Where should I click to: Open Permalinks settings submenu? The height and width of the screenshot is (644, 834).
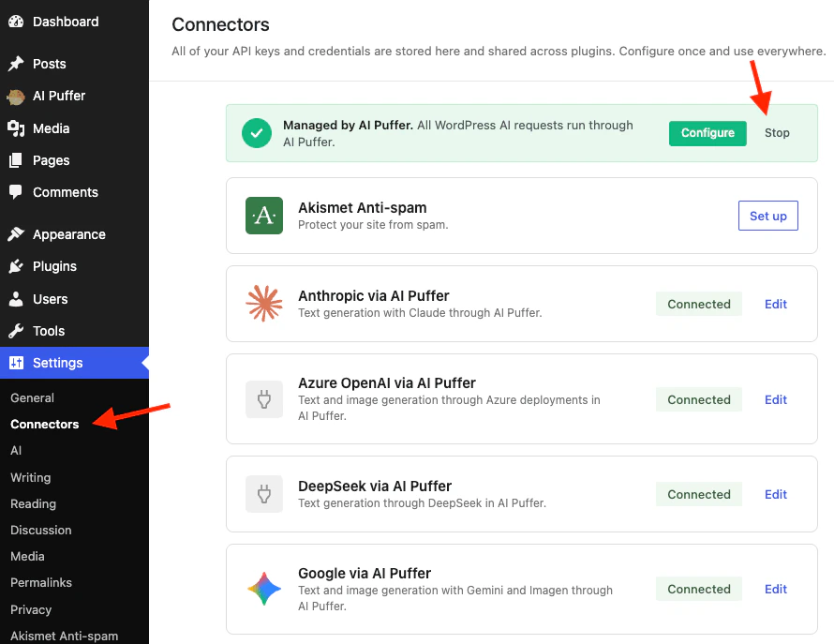pos(41,583)
